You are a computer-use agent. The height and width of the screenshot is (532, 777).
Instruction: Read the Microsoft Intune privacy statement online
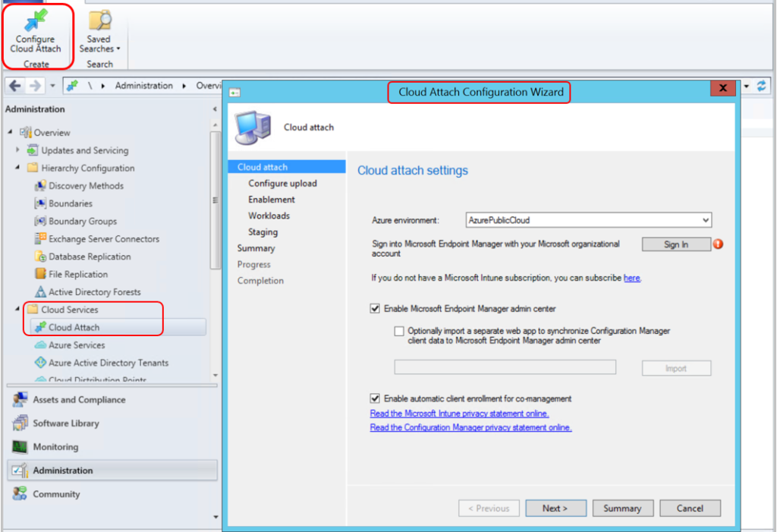tap(459, 414)
